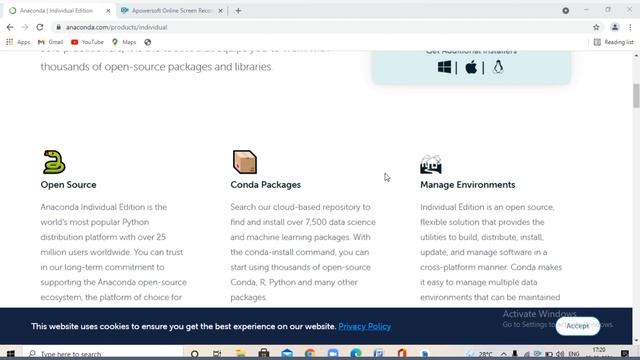This screenshot has width=640, height=360.
Task: Click the Windows installer icon
Action: click(444, 67)
